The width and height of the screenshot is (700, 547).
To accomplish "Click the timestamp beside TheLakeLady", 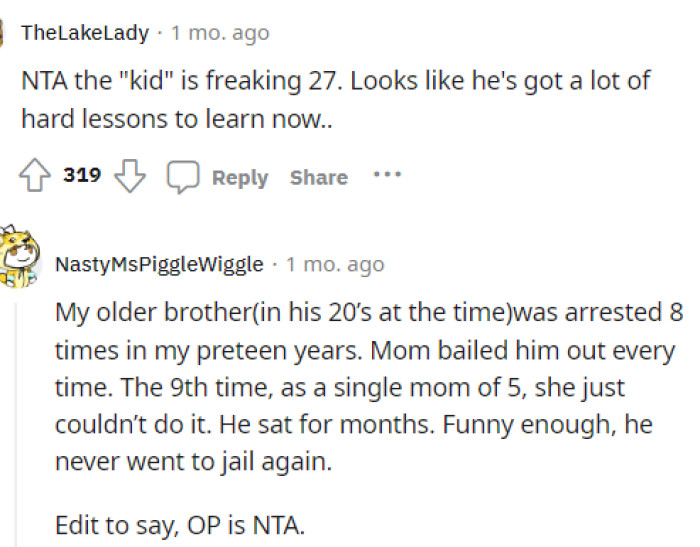I will 220,33.
